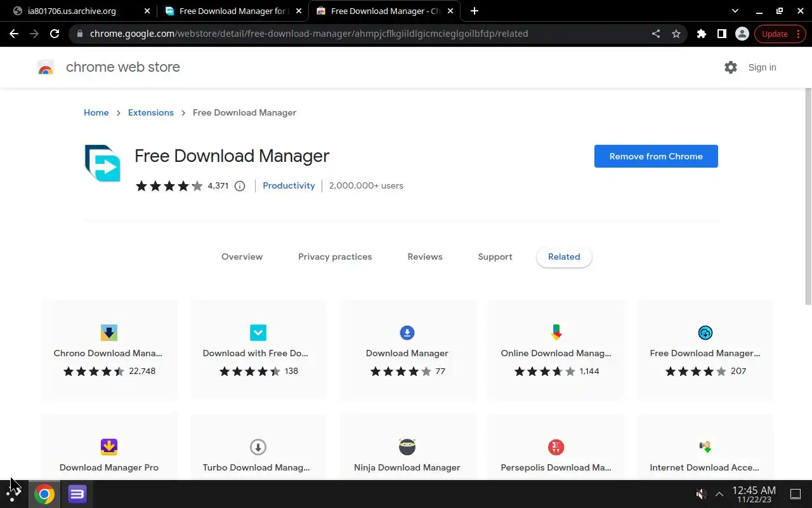Close the active Free Download Manager tab
Image resolution: width=812 pixels, height=508 pixels.
[450, 11]
